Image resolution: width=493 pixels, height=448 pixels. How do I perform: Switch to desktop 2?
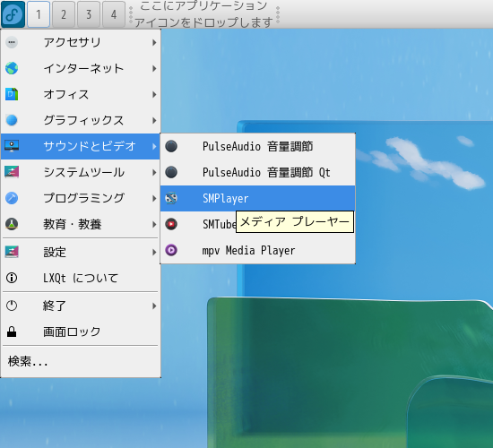coord(64,14)
